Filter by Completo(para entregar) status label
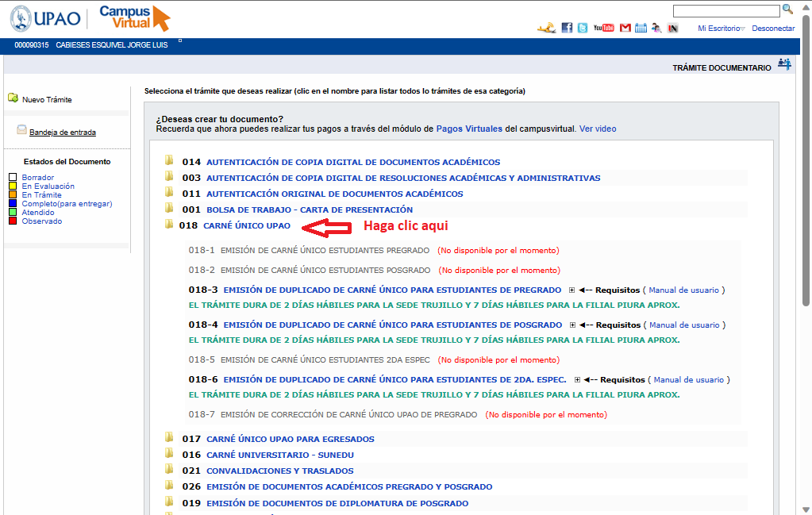The image size is (812, 515). coord(67,204)
